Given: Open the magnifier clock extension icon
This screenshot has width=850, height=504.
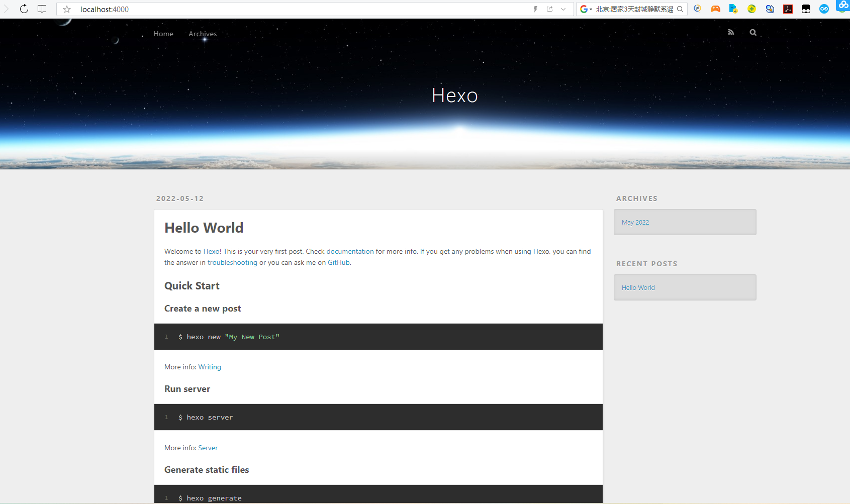Looking at the screenshot, I should 697,9.
